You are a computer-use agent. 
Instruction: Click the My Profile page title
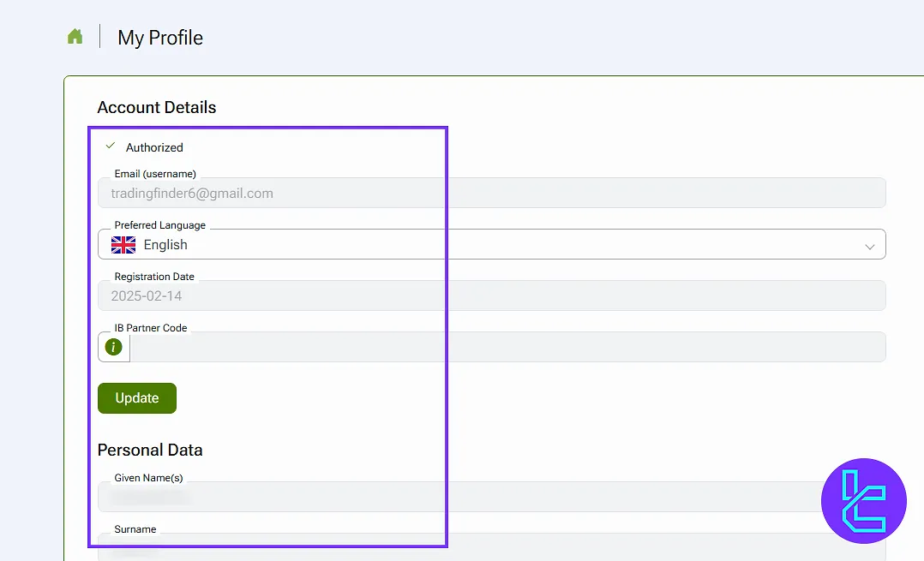click(x=160, y=38)
